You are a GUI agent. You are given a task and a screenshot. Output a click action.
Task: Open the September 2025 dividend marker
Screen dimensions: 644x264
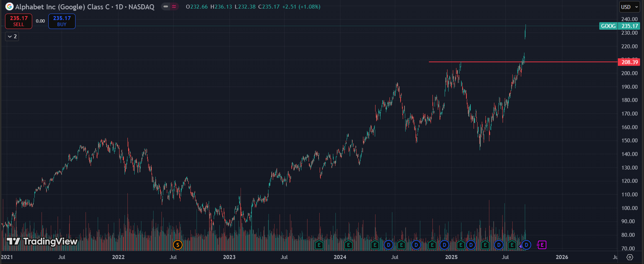point(526,245)
